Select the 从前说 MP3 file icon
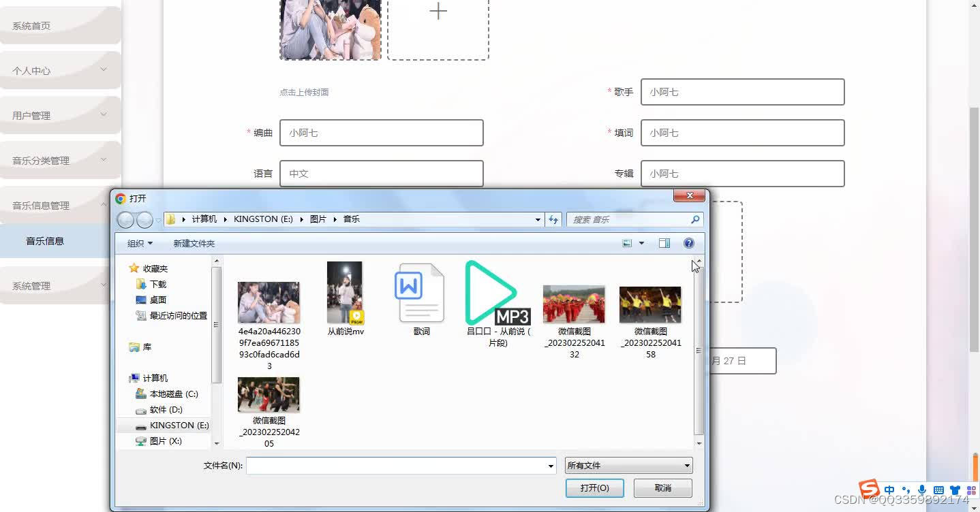The image size is (980, 512). point(497,293)
